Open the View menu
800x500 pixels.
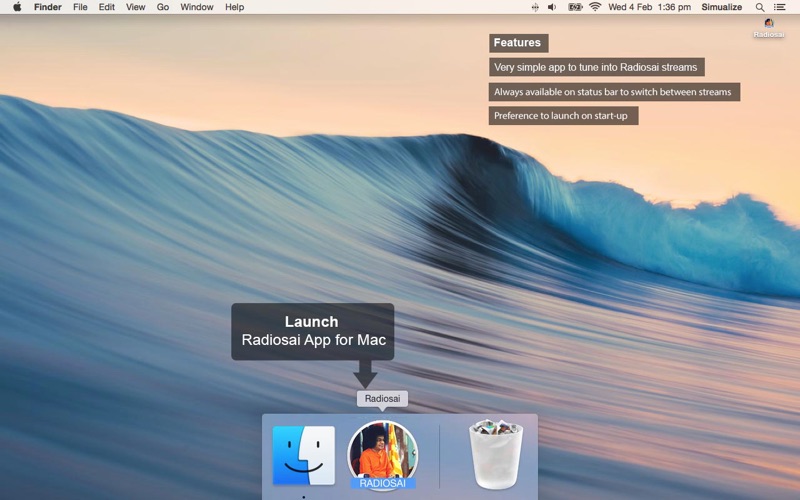[135, 7]
